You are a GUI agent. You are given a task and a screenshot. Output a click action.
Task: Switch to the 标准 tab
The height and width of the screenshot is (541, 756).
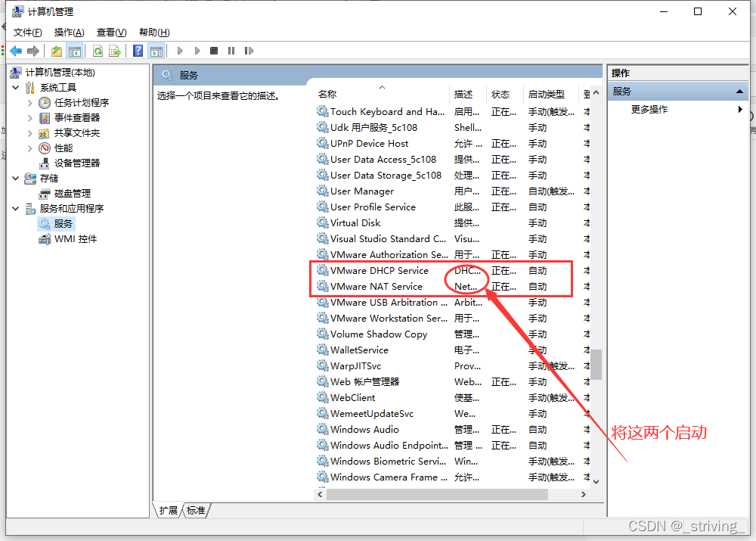pyautogui.click(x=196, y=510)
